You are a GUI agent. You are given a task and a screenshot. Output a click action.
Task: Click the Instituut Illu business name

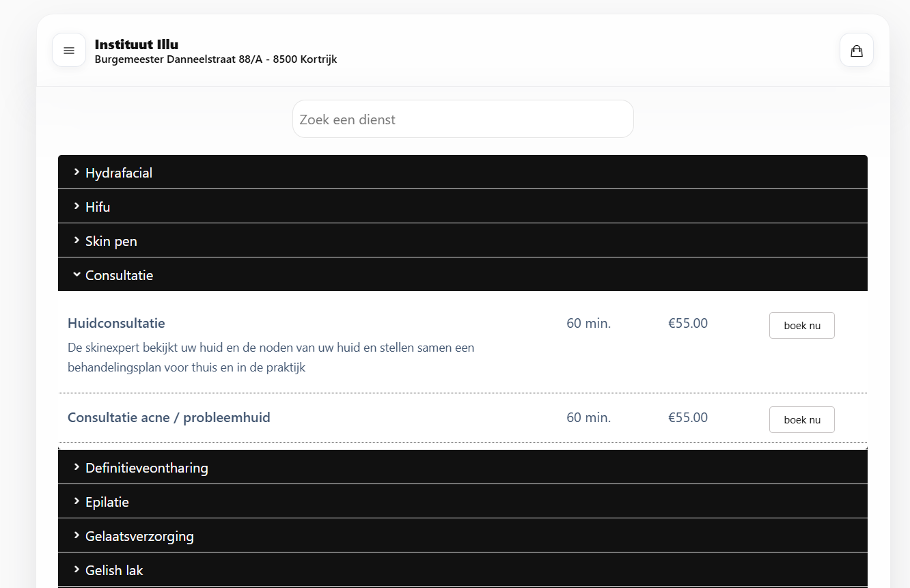click(x=137, y=44)
